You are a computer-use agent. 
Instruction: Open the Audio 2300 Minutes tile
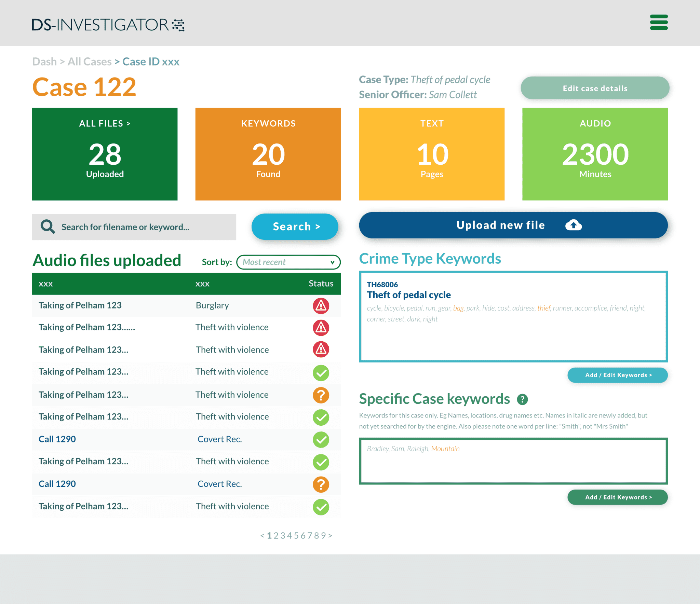[x=595, y=154]
